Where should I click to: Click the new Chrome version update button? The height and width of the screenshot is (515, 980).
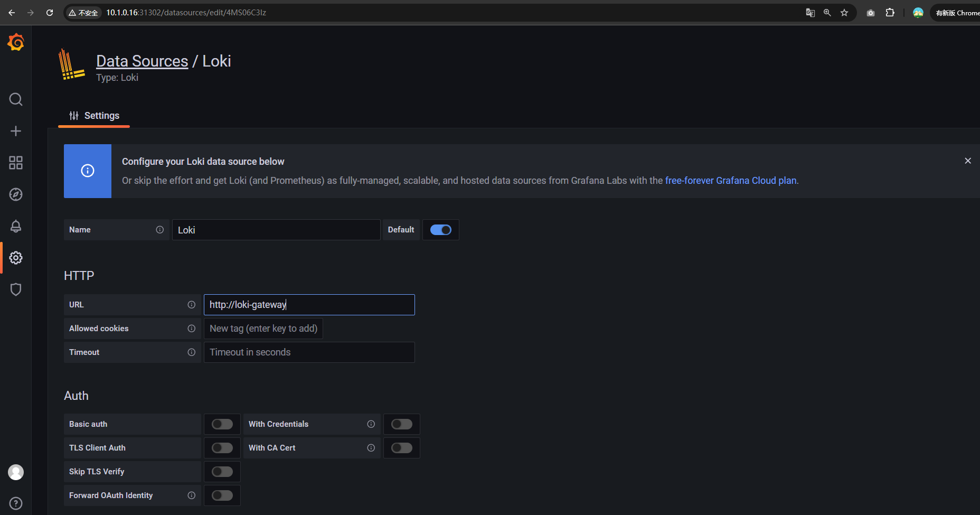pyautogui.click(x=957, y=13)
